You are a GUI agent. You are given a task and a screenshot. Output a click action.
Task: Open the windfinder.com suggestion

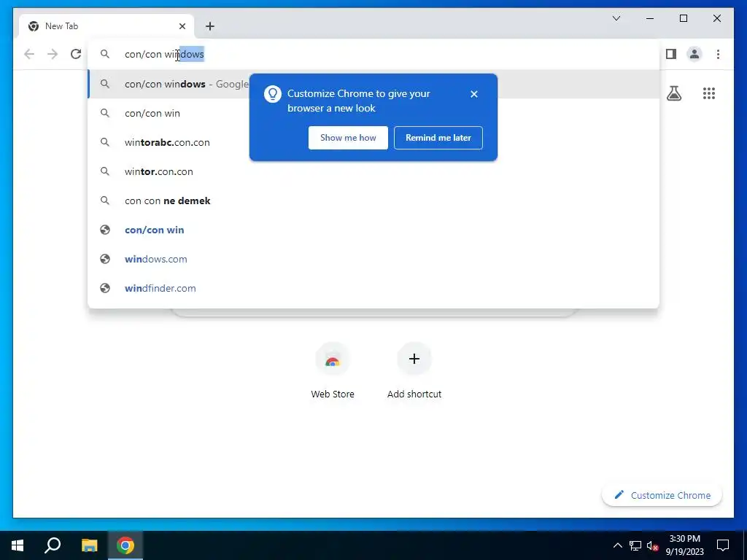pos(373,288)
